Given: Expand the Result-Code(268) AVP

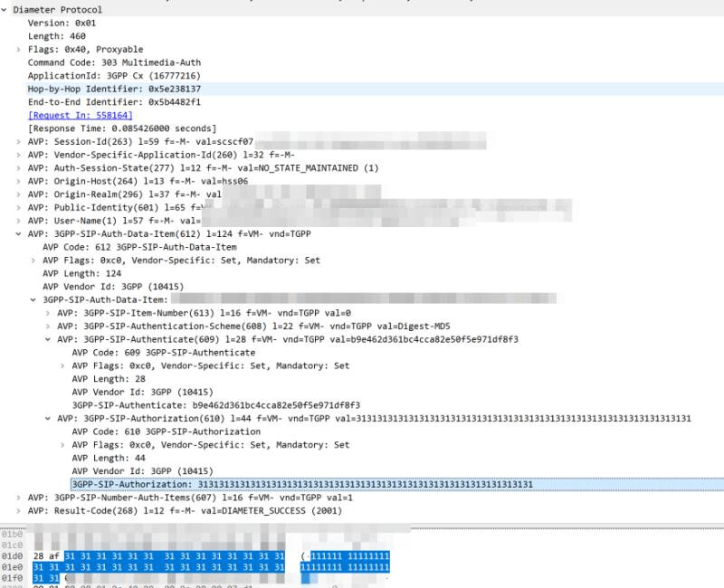Looking at the screenshot, I should point(19,512).
